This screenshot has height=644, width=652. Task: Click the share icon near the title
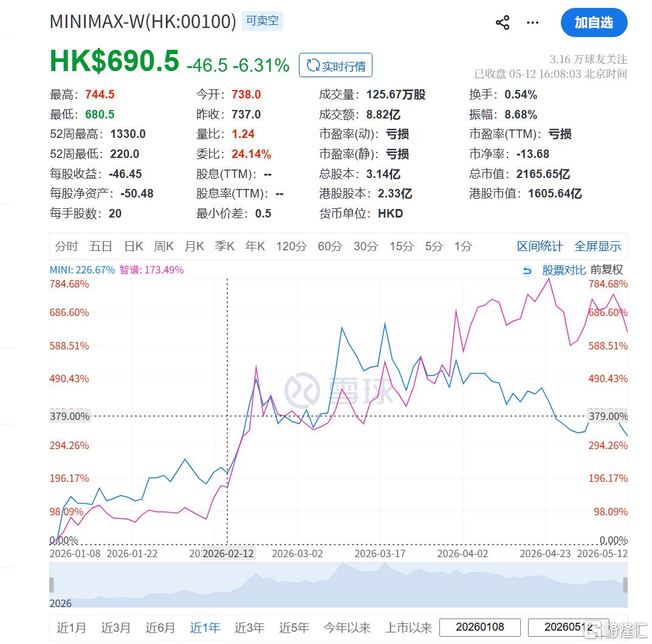click(503, 22)
